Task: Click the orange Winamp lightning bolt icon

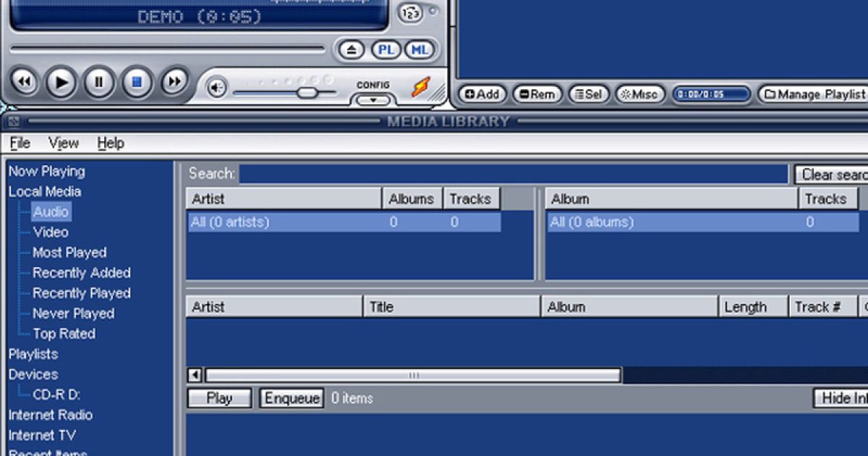Action: tap(421, 88)
